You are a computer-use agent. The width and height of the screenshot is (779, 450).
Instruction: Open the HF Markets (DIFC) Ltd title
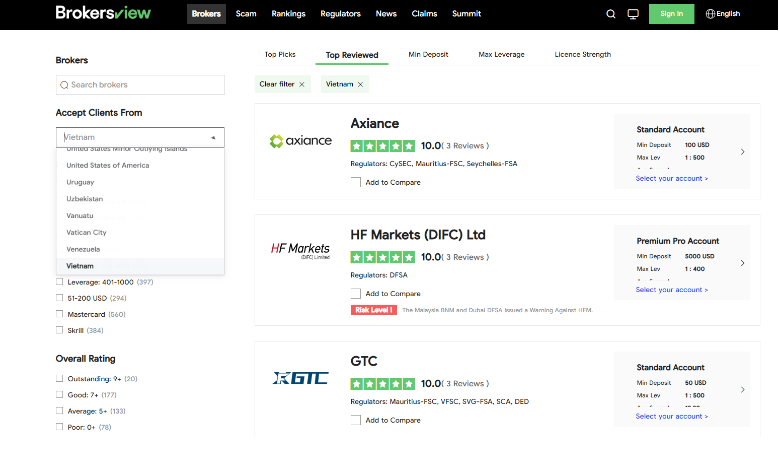(x=418, y=235)
